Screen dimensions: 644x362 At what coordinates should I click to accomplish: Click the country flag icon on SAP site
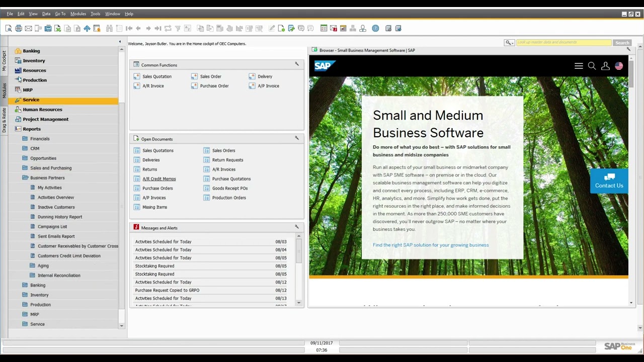coord(619,66)
